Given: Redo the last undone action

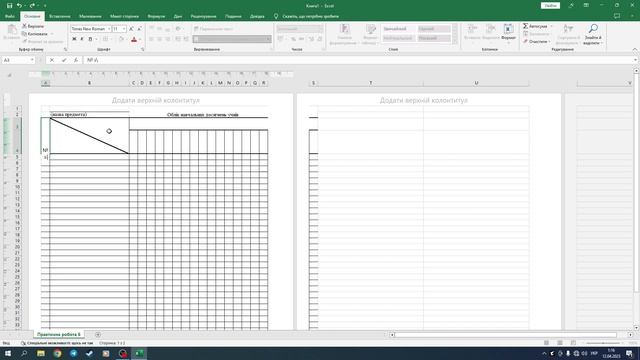Looking at the screenshot, I should pyautogui.click(x=32, y=6).
